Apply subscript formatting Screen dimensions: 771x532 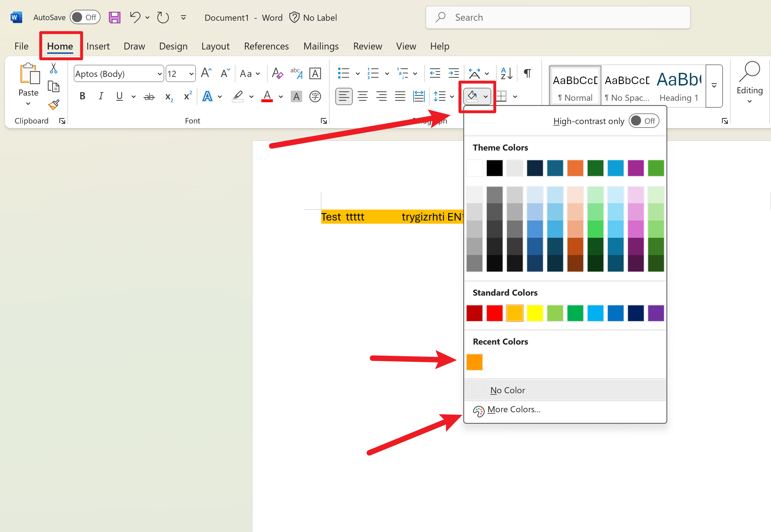coord(168,96)
